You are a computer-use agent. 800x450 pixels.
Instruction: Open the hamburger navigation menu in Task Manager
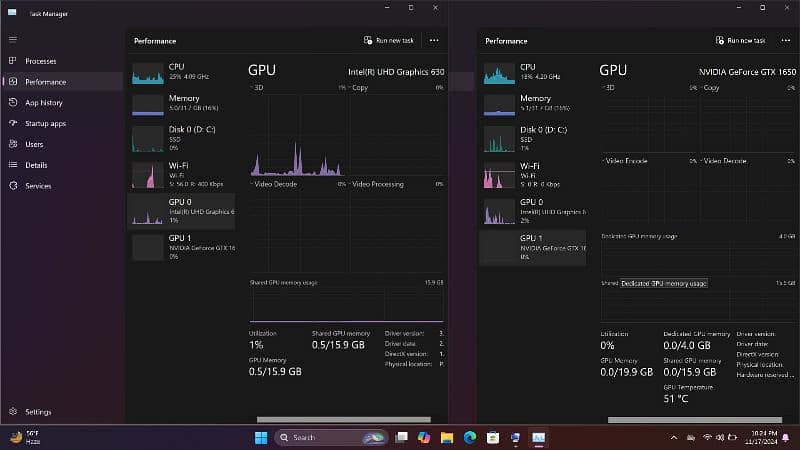(x=13, y=39)
